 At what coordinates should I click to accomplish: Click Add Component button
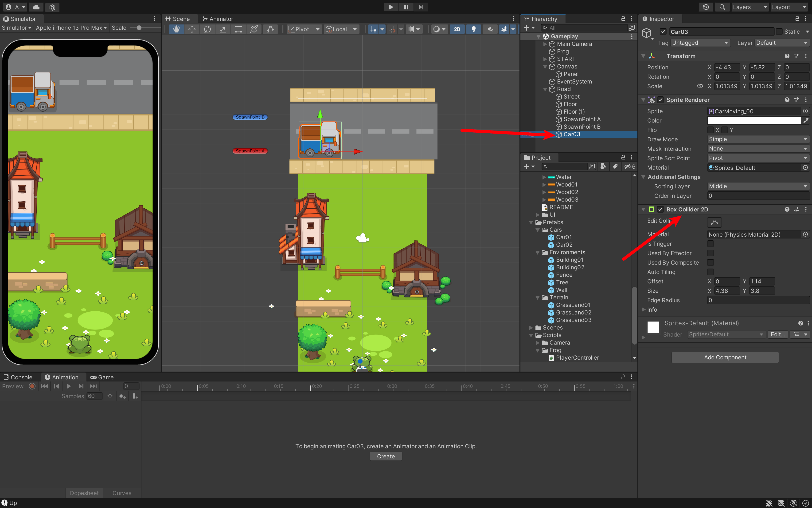pos(725,357)
